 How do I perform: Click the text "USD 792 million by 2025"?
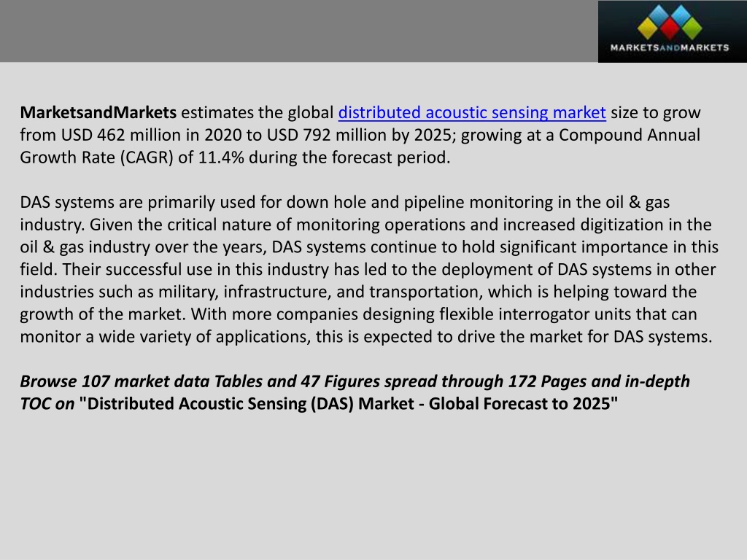pyautogui.click(x=359, y=135)
